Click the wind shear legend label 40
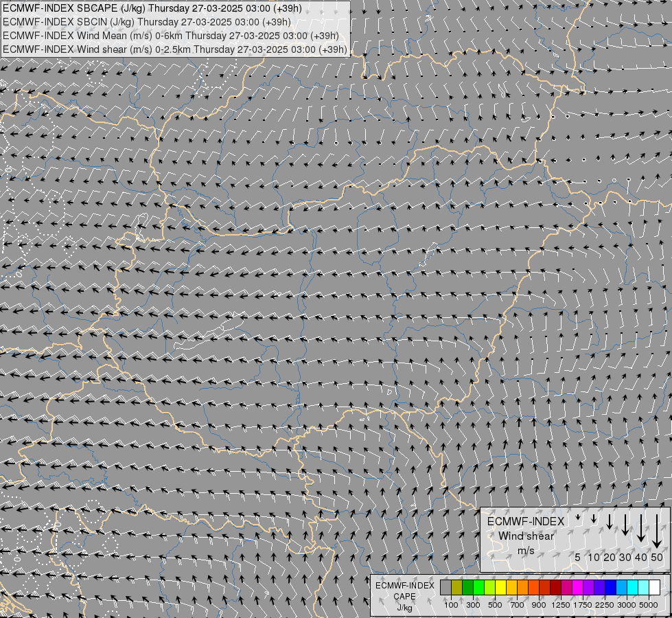This screenshot has width=672, height=618. point(640,557)
